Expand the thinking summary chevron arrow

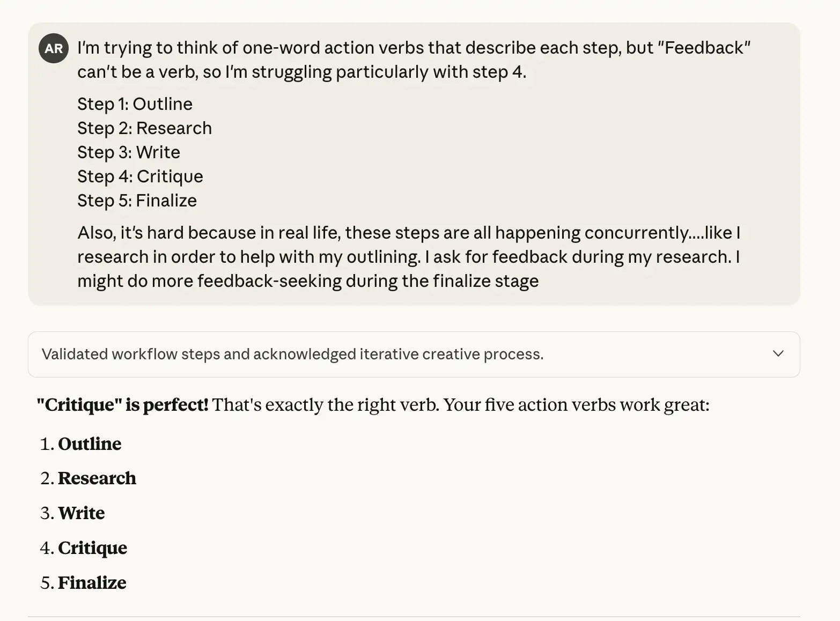[778, 353]
